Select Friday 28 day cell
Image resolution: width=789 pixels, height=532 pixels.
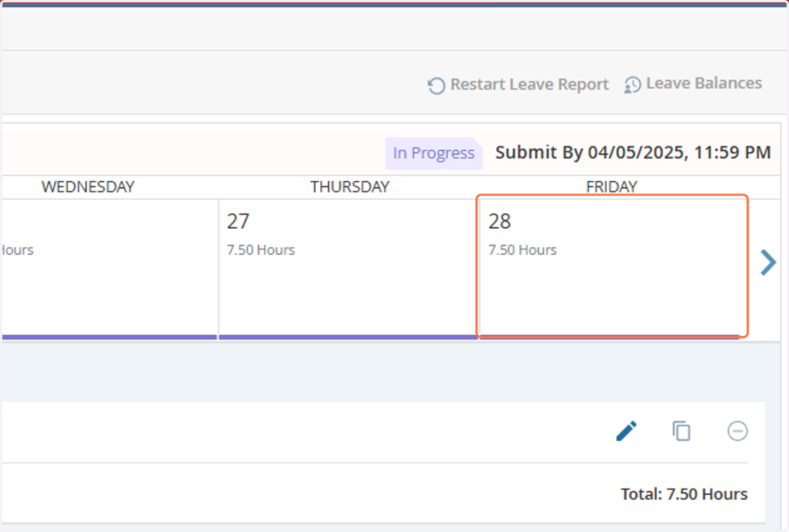pos(611,267)
